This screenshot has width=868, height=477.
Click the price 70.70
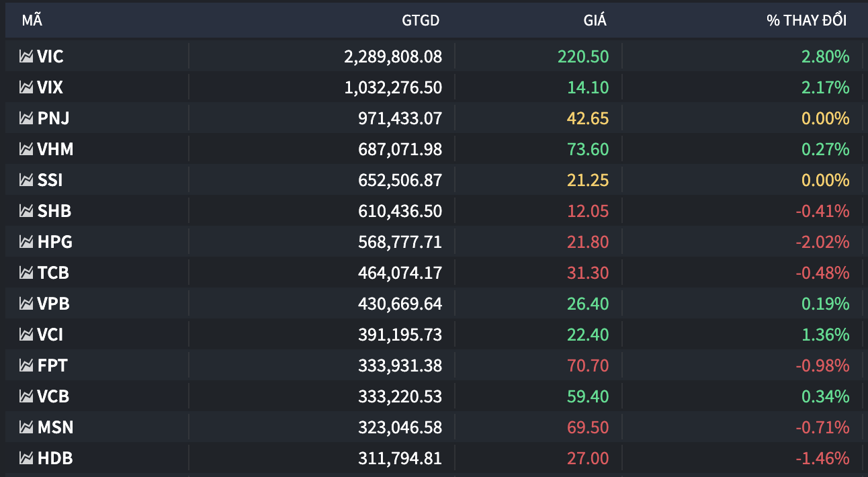click(x=588, y=365)
